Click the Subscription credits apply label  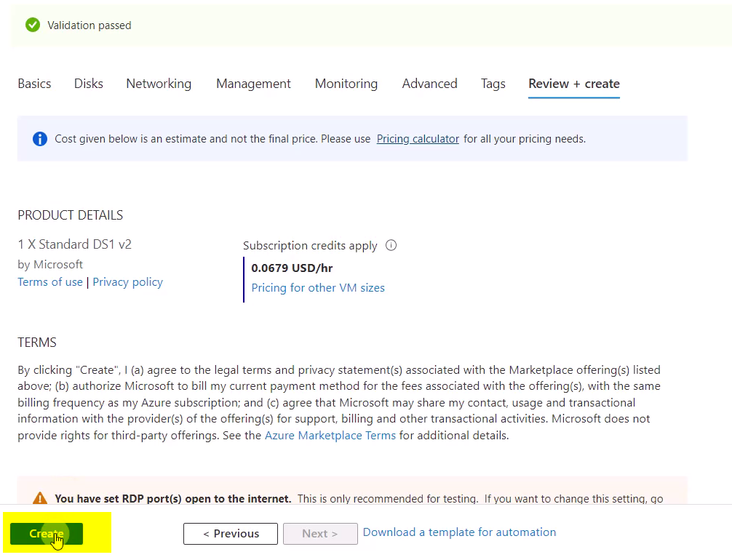310,246
